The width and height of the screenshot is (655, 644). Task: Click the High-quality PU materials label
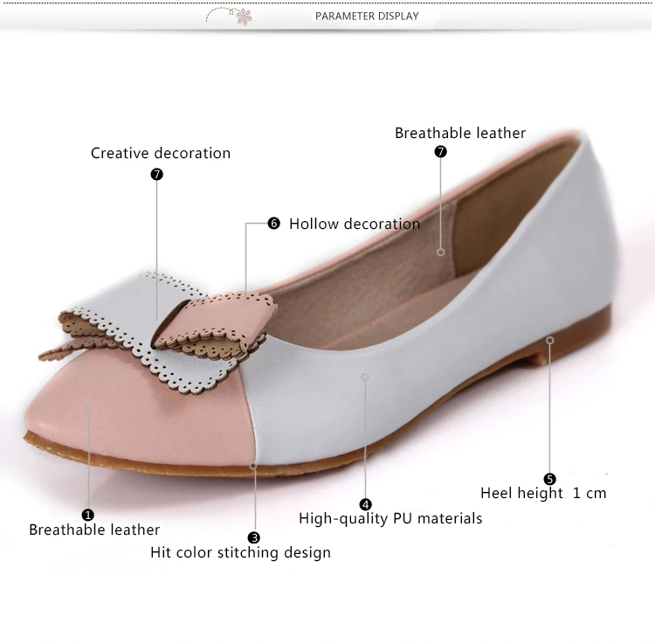[x=390, y=518]
